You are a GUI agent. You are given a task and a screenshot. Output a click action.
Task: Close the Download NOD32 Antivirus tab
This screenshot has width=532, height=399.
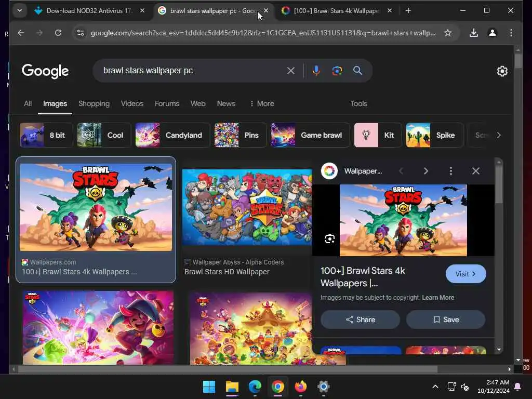pyautogui.click(x=142, y=11)
